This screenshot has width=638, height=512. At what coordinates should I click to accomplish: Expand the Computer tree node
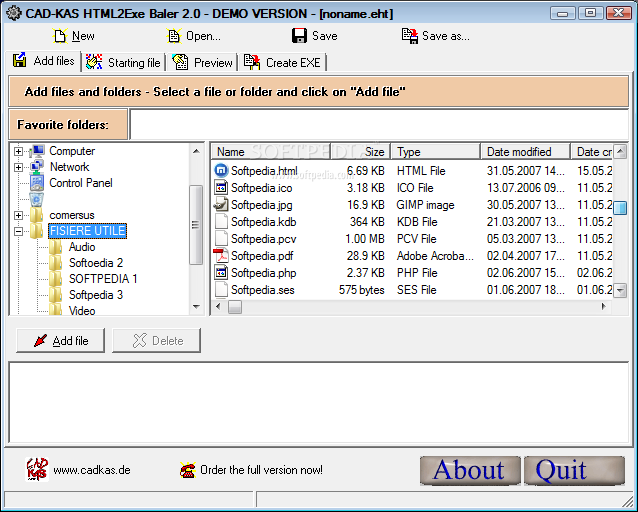click(x=18, y=151)
